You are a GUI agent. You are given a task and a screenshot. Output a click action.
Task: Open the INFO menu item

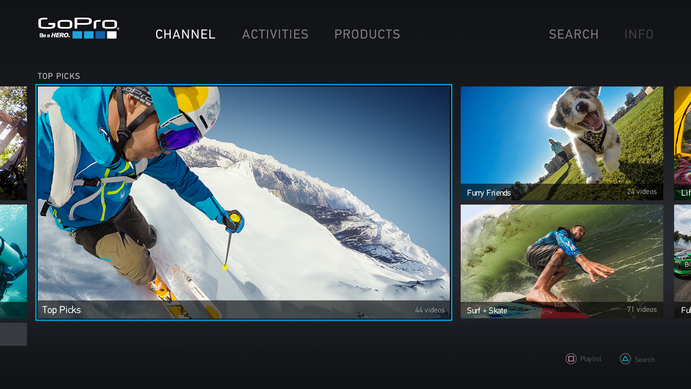[639, 34]
